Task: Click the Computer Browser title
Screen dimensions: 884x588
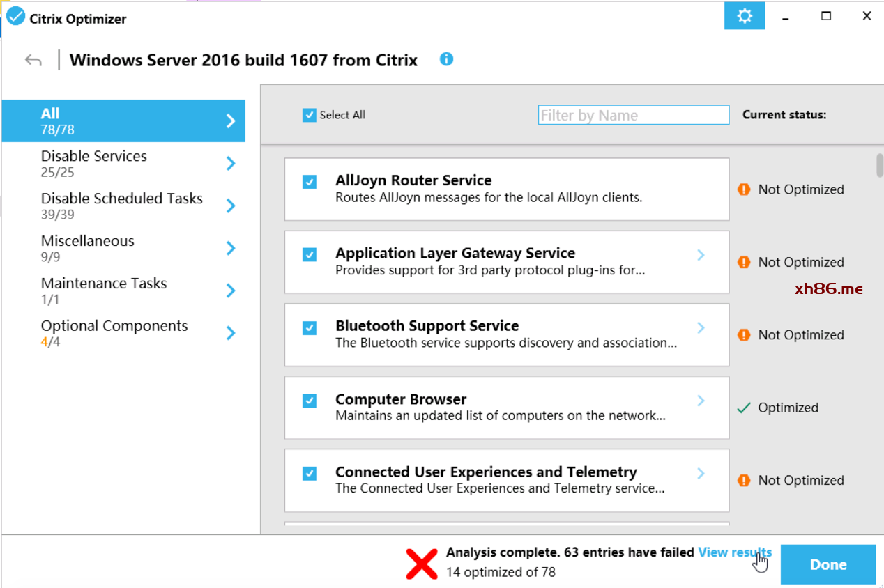Action: click(401, 399)
